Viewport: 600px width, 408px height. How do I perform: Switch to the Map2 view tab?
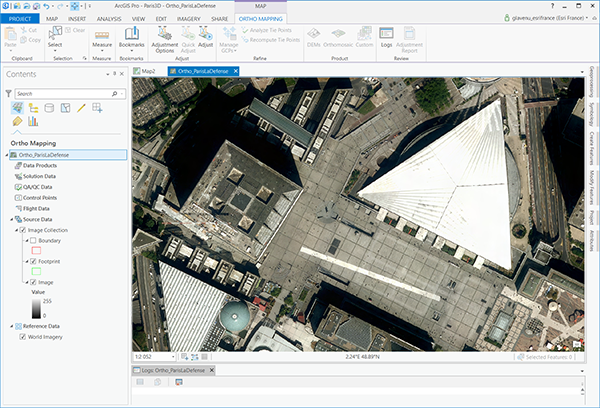pyautogui.click(x=147, y=72)
